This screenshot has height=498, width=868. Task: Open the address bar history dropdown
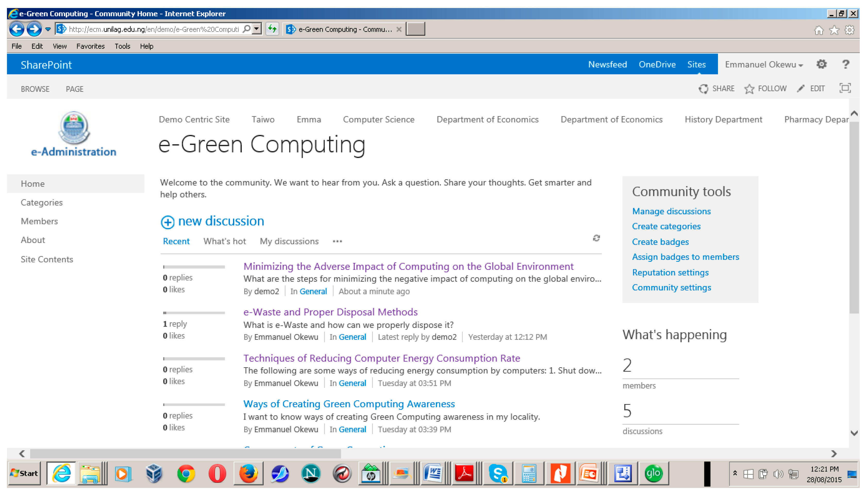click(257, 29)
